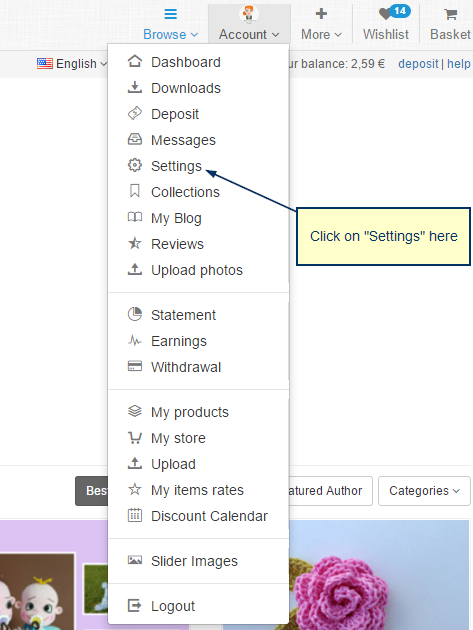Screen dimensions: 473x630
Task: Click the Discount Calendar icon
Action: pyautogui.click(x=135, y=515)
